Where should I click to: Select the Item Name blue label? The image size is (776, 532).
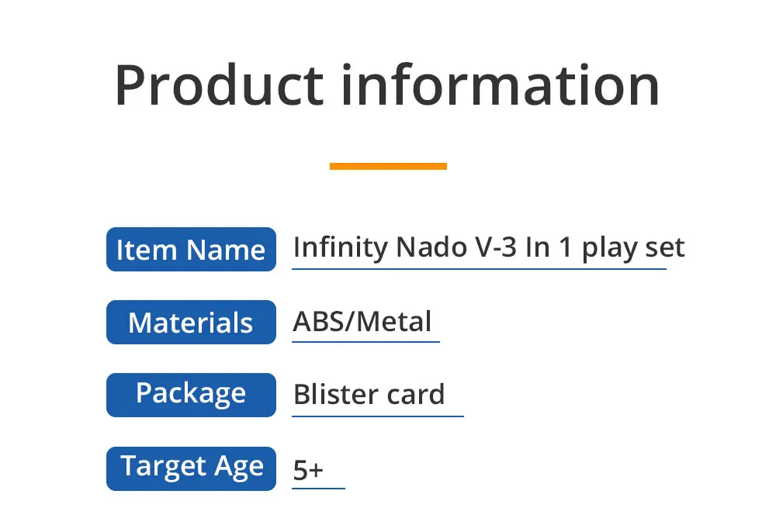(191, 249)
